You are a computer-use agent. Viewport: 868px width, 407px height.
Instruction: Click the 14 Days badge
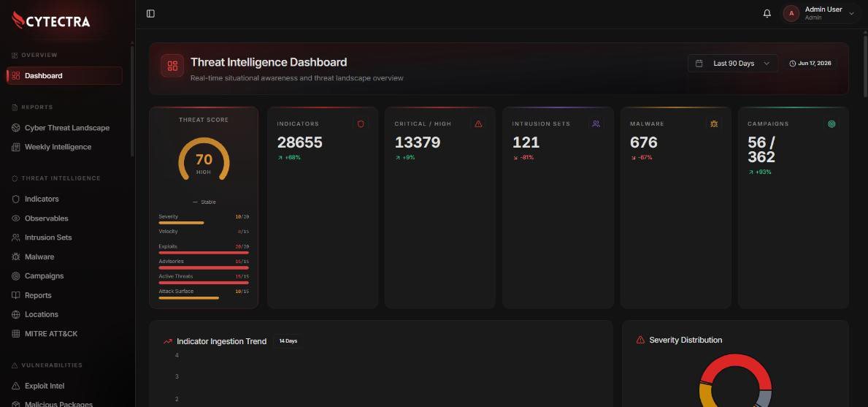pos(288,341)
